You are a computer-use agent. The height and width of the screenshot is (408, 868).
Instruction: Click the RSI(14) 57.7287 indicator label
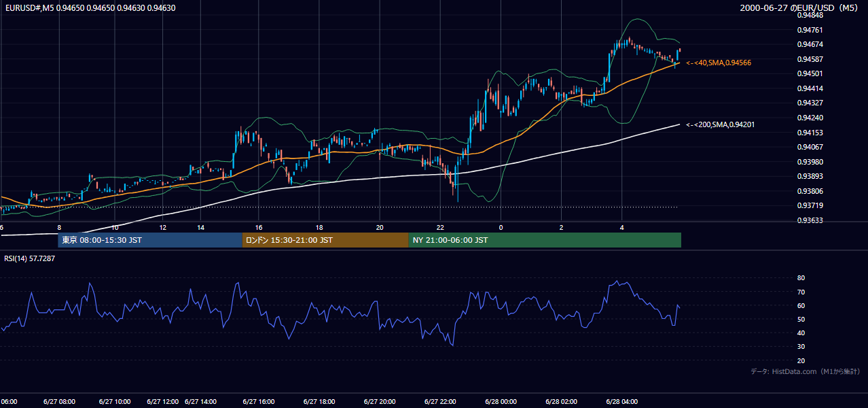[x=29, y=258]
